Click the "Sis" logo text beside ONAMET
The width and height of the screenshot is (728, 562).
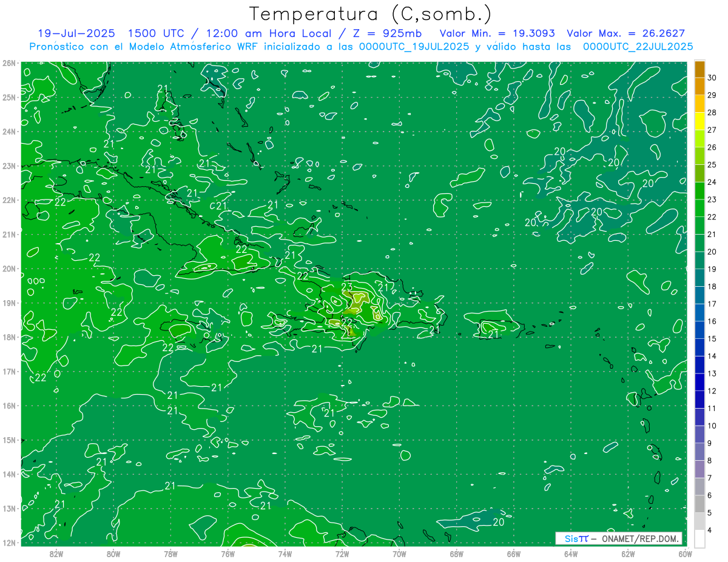[571, 538]
